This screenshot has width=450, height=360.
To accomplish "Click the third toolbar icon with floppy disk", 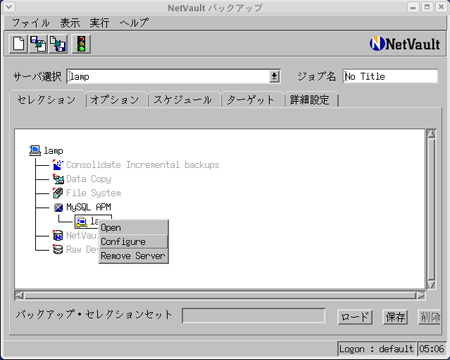I will point(58,44).
